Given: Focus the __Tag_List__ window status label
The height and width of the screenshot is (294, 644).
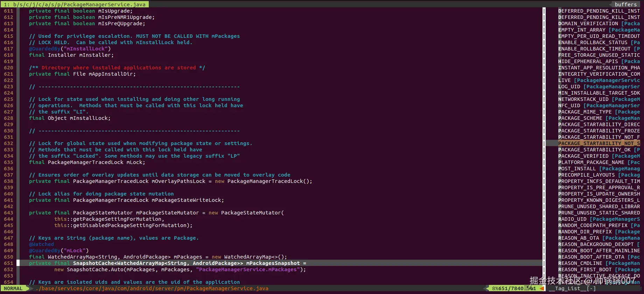Looking at the screenshot, I should click(x=572, y=288).
